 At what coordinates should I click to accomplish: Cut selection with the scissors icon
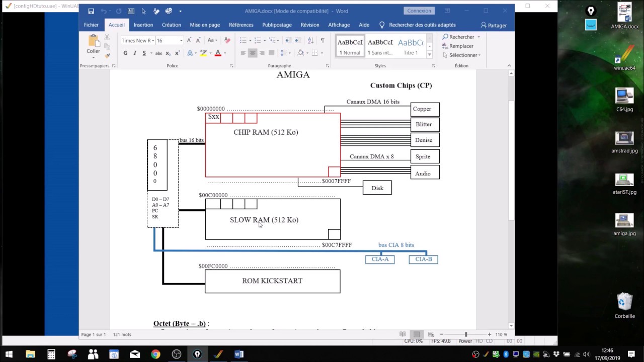107,38
